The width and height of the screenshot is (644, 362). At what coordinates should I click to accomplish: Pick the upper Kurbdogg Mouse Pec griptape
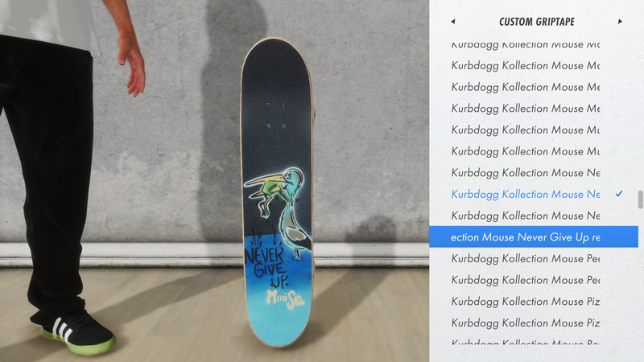526,258
